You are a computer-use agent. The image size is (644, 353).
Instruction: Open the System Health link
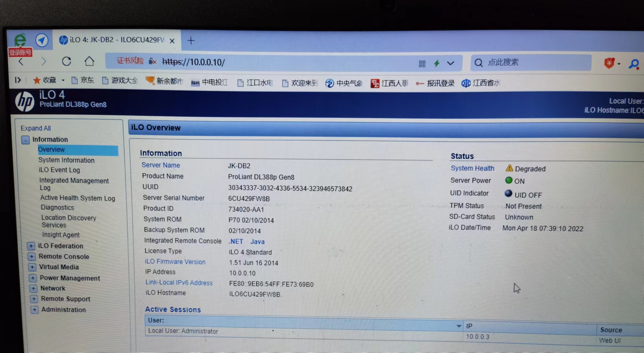point(472,168)
